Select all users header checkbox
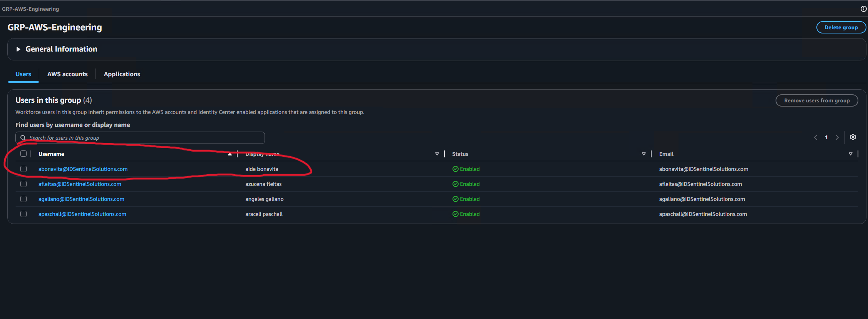The height and width of the screenshot is (319, 868). [x=23, y=154]
